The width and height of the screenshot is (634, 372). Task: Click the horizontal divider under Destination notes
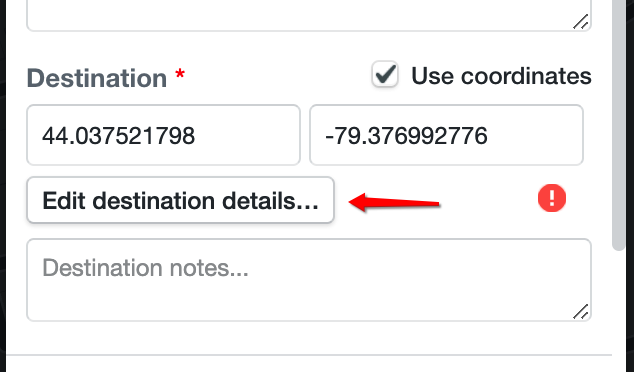(309, 355)
